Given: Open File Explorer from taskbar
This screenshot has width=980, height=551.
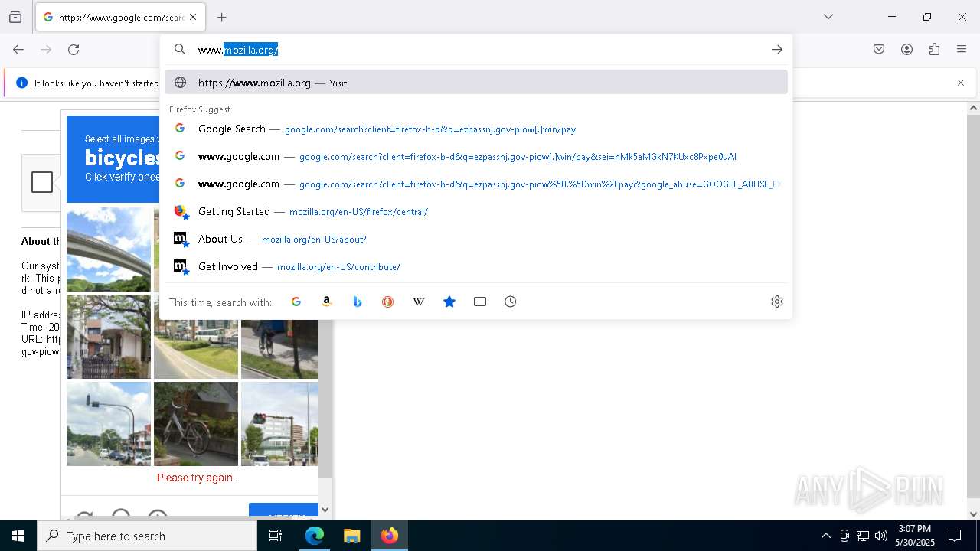Looking at the screenshot, I should click(x=351, y=536).
